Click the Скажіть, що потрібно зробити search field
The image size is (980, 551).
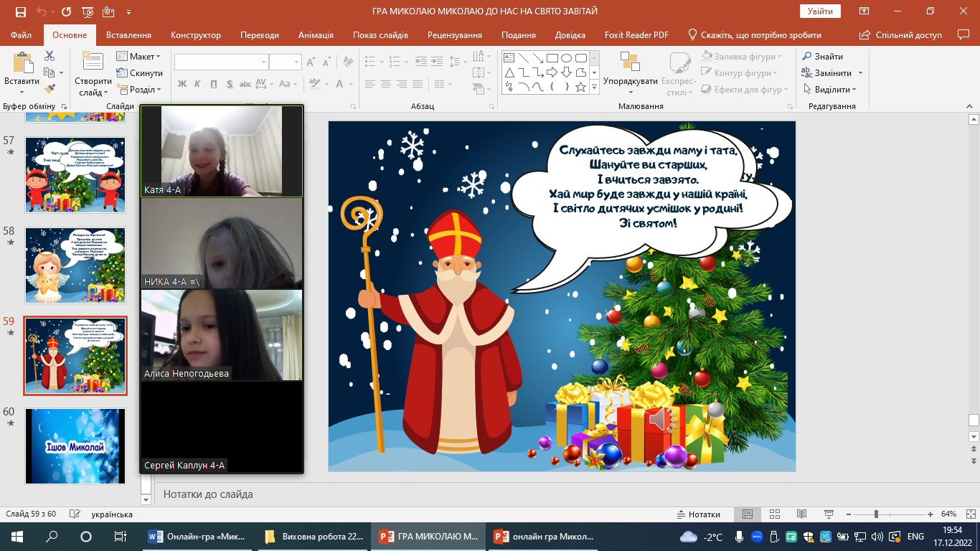tap(755, 34)
